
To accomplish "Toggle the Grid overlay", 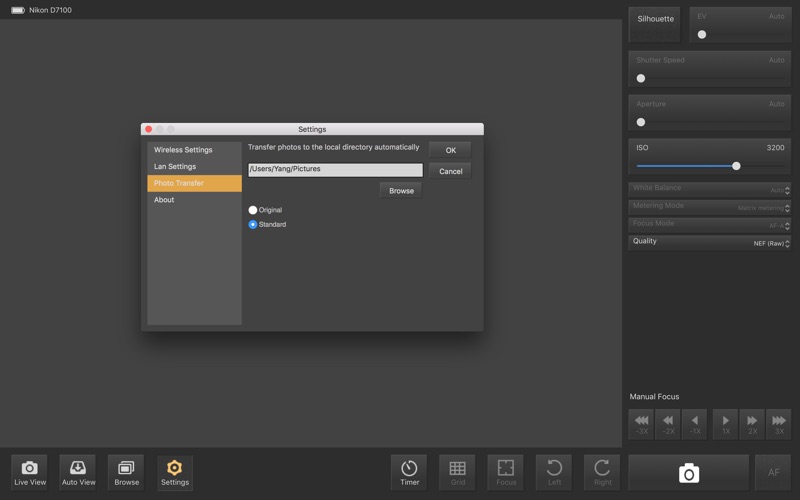I will coord(457,472).
